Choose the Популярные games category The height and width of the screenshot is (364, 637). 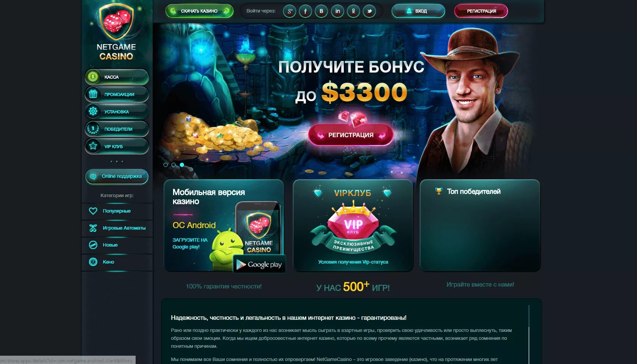[x=117, y=211]
